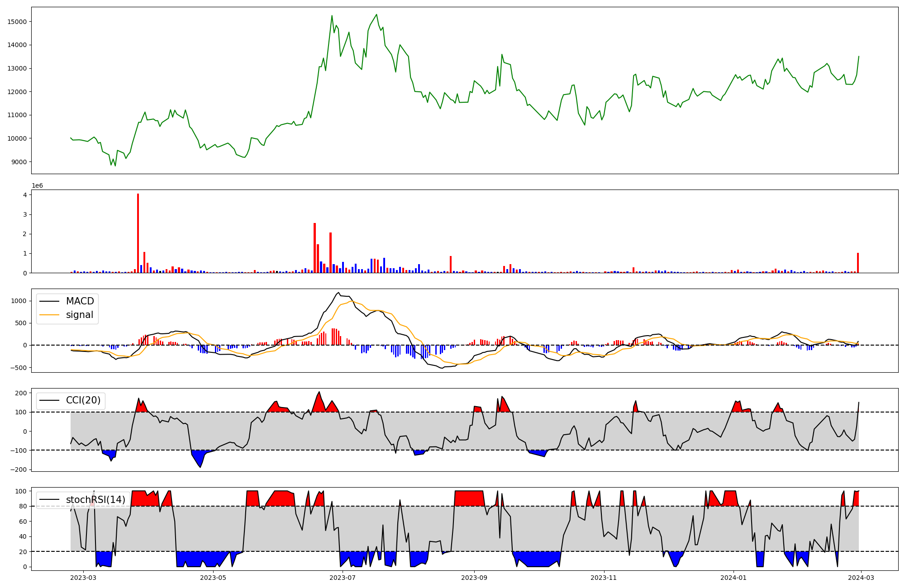The image size is (905, 588).
Task: Click the 2023-07 date axis label
Action: pyautogui.click(x=343, y=578)
